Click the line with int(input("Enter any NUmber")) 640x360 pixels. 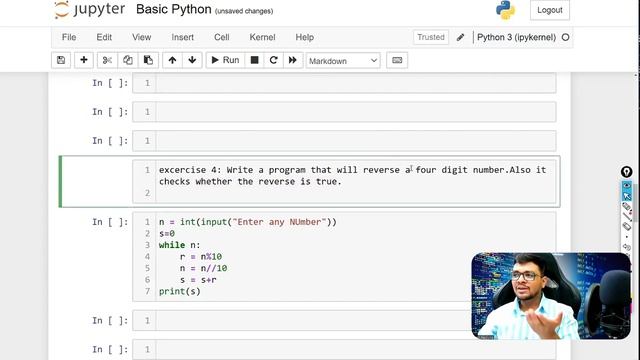tap(248, 222)
